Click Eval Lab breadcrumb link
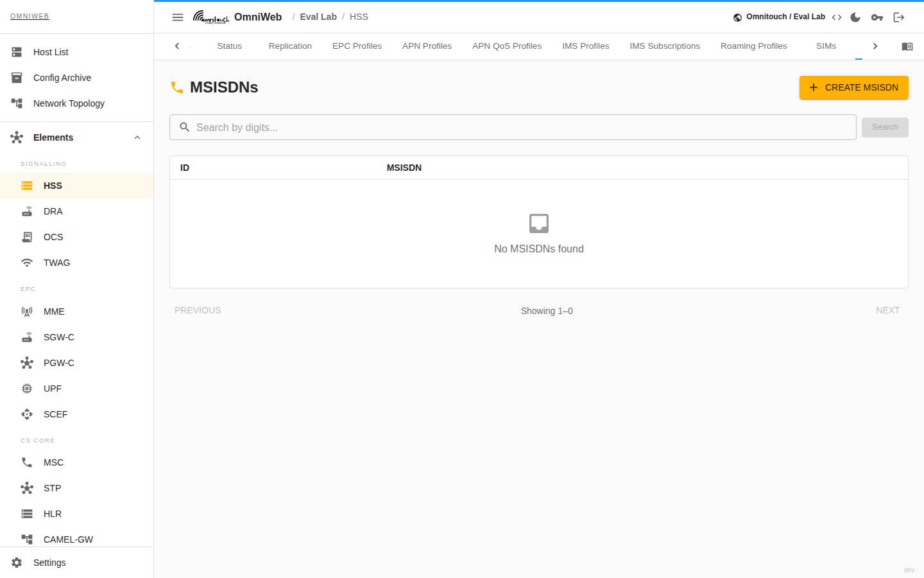Screen dimensions: 924x578 pos(318,17)
